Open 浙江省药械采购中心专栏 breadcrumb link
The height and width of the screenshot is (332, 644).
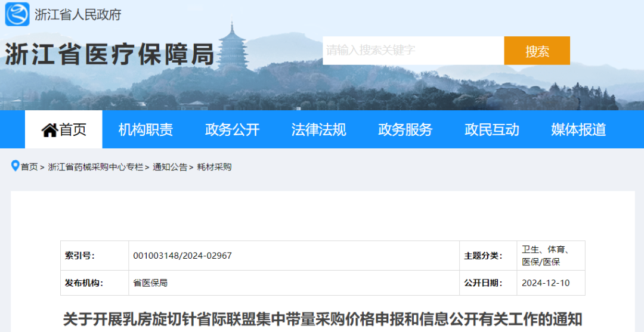(x=95, y=167)
